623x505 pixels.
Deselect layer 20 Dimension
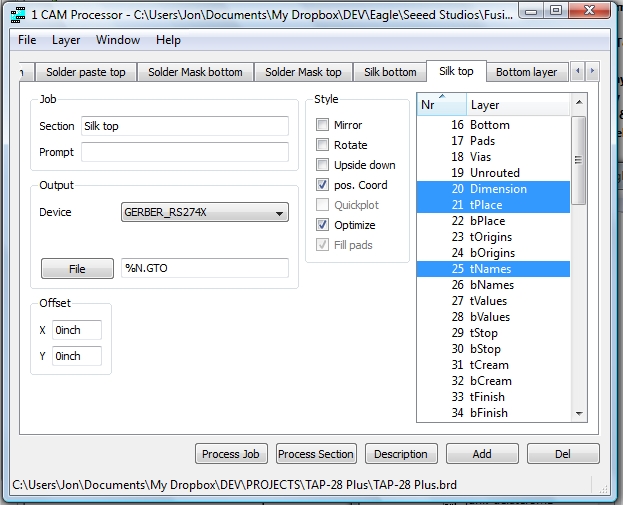tap(493, 189)
